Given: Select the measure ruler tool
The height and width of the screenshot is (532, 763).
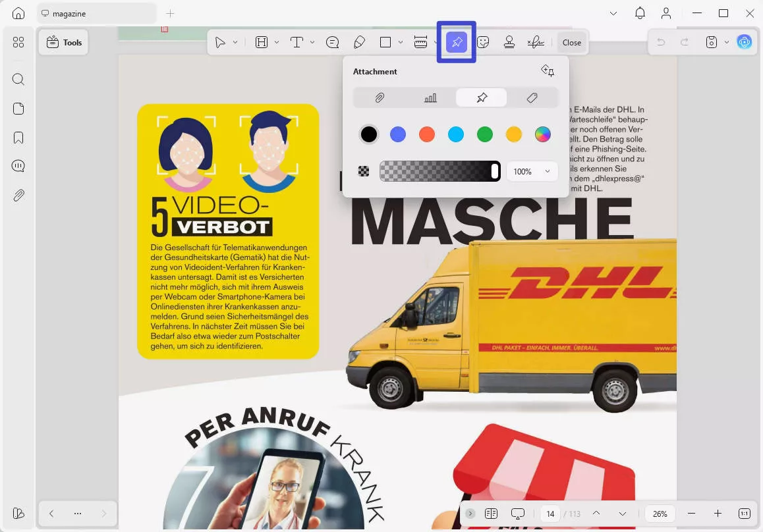Looking at the screenshot, I should 420,42.
